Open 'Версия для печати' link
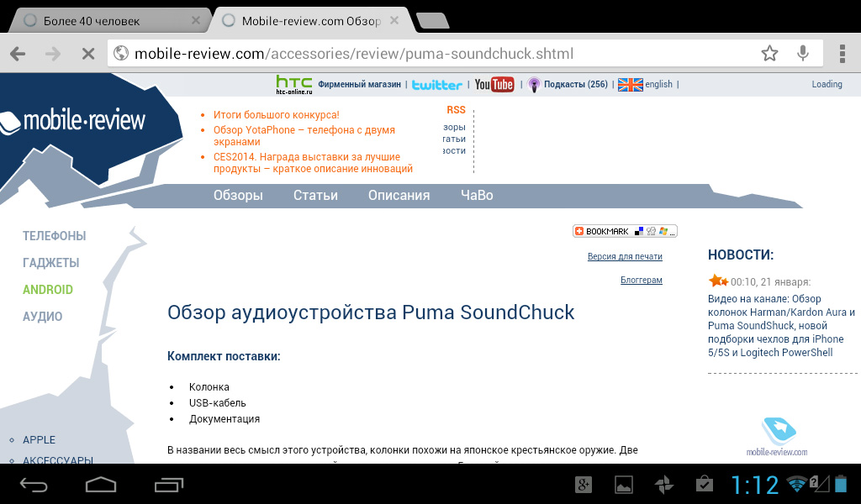Image resolution: width=861 pixels, height=504 pixels. pyautogui.click(x=625, y=256)
